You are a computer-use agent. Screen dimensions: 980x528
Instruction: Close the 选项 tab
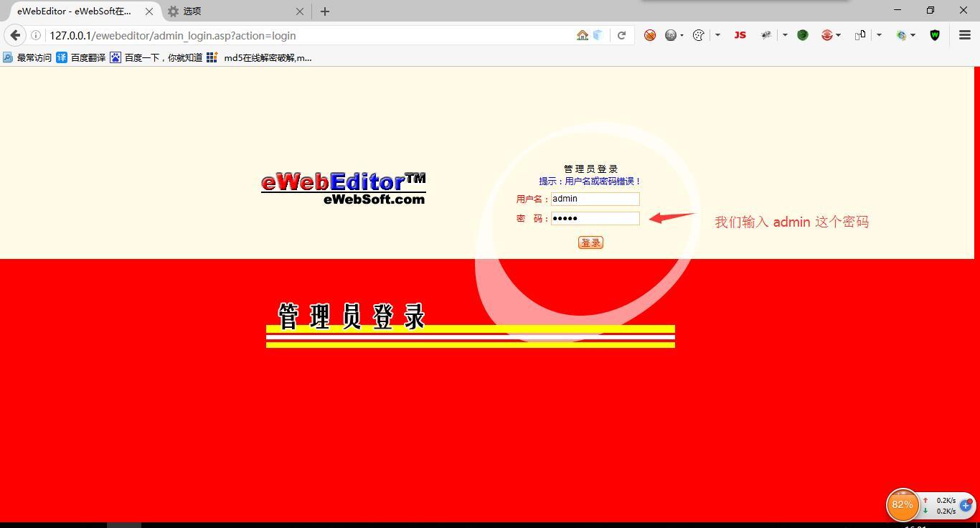pyautogui.click(x=300, y=11)
